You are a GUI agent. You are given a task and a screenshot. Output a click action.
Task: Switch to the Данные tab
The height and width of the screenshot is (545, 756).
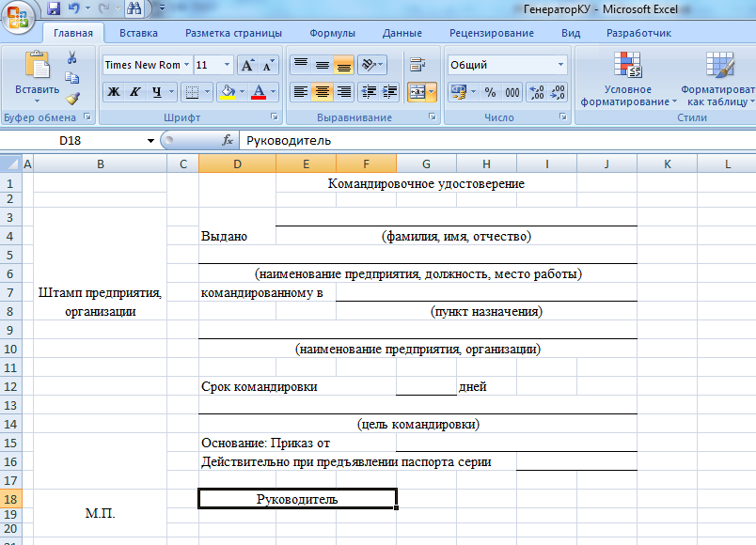(402, 33)
